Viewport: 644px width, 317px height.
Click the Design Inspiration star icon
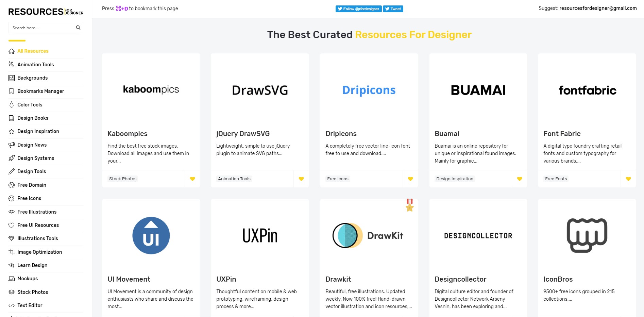click(x=12, y=131)
